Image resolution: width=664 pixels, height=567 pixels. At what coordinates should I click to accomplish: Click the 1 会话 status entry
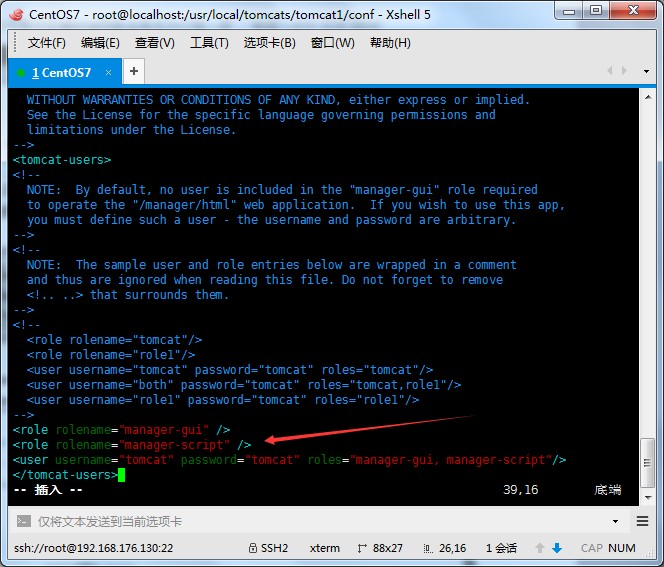pos(501,548)
